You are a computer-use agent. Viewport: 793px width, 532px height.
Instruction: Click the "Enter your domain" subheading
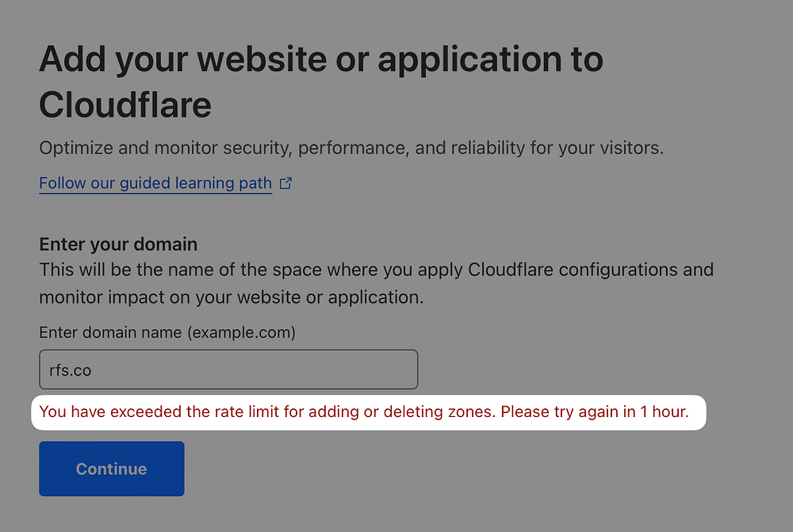(x=118, y=244)
